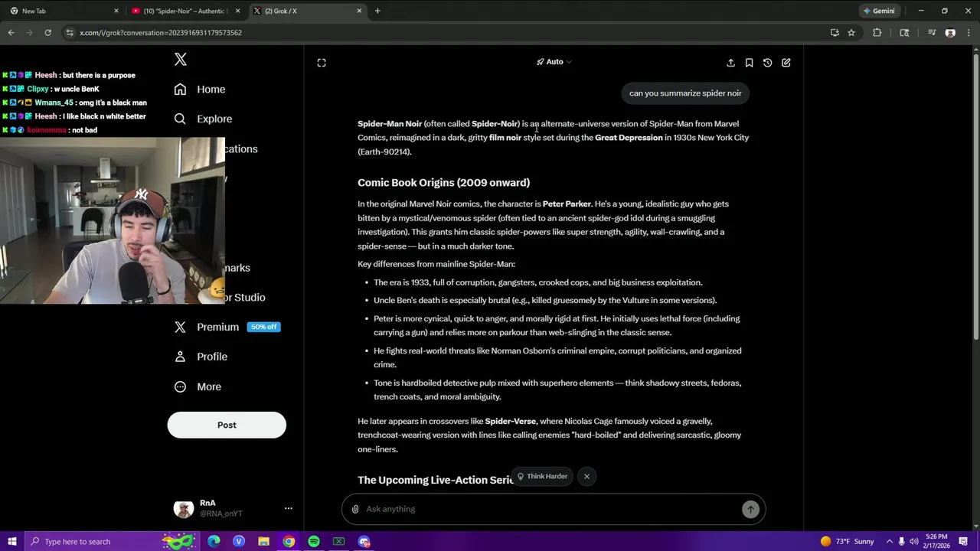Click the X logo in the sidebar

(x=181, y=60)
